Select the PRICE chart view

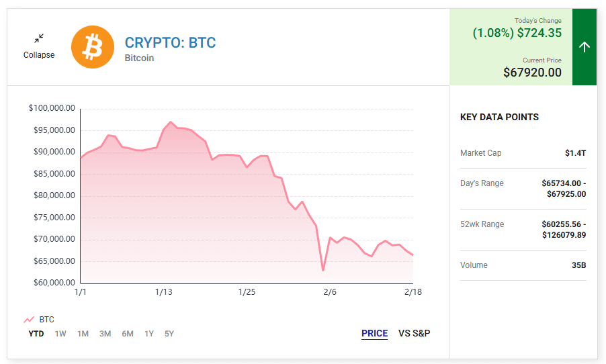click(x=374, y=333)
